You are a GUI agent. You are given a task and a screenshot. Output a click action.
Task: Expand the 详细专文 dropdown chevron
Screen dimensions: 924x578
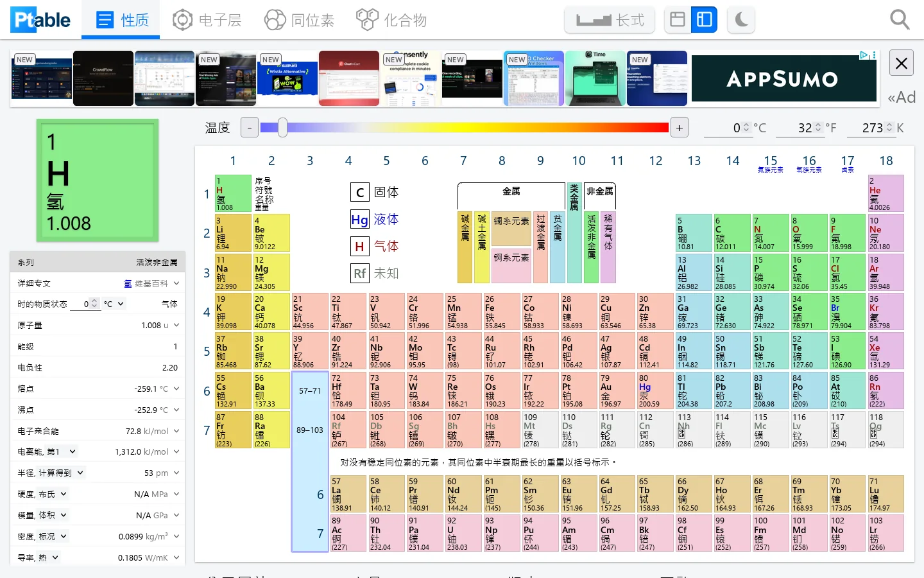click(176, 283)
